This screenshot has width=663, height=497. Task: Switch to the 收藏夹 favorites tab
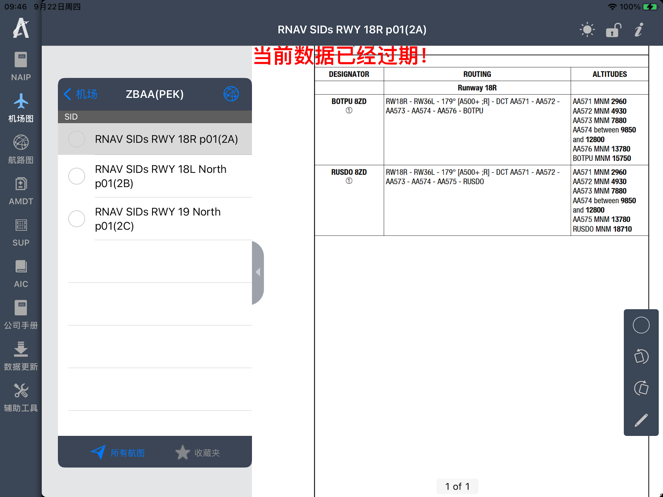click(x=197, y=453)
